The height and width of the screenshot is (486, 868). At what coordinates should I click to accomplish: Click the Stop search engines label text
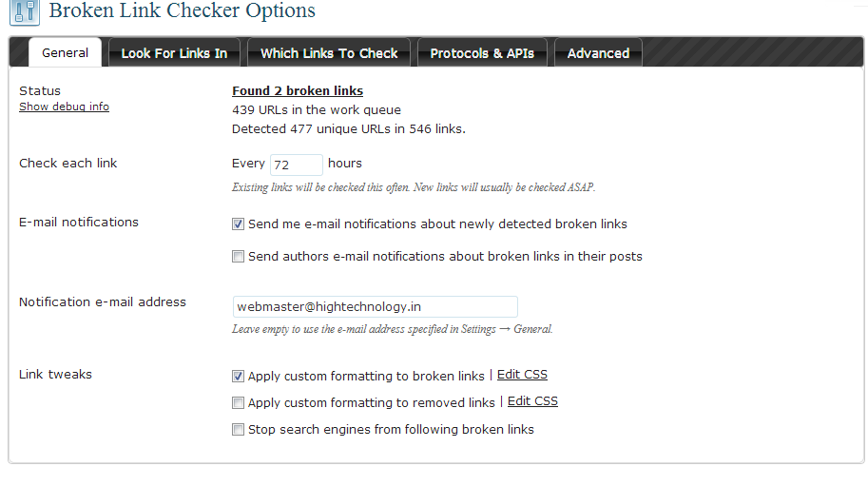point(391,430)
